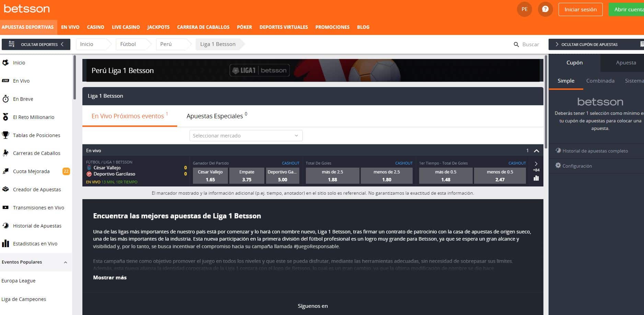The width and height of the screenshot is (644, 315).
Task: Click the Tablas de Posiciones trophy icon
Action: click(x=5, y=135)
